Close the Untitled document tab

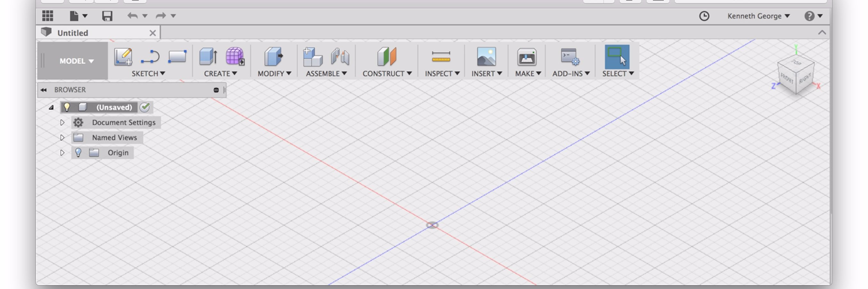(152, 33)
